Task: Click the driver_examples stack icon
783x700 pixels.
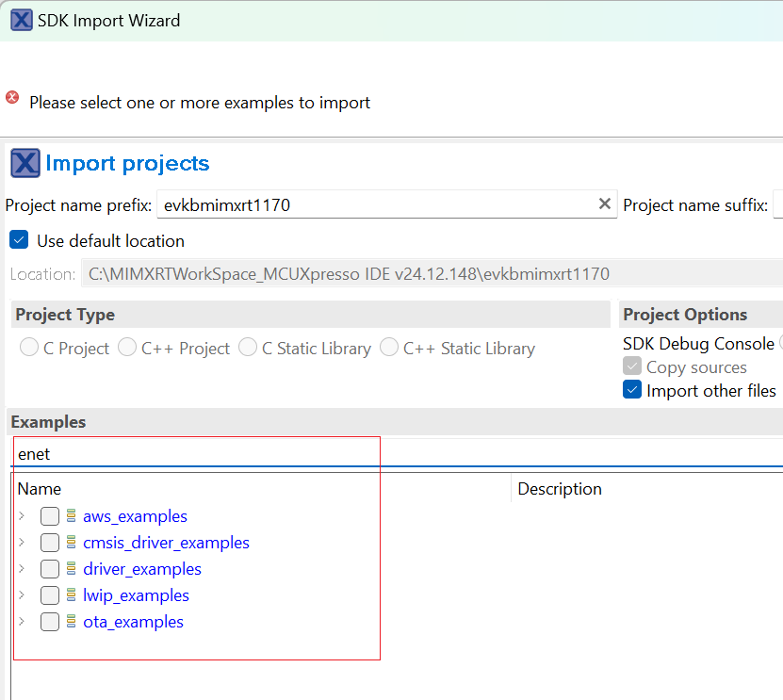Action: (x=71, y=569)
